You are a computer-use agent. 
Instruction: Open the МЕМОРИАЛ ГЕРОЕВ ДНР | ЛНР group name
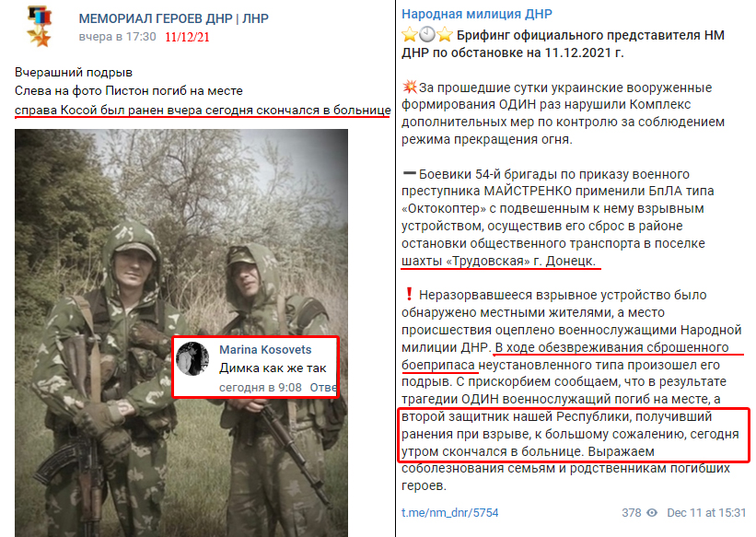173,18
